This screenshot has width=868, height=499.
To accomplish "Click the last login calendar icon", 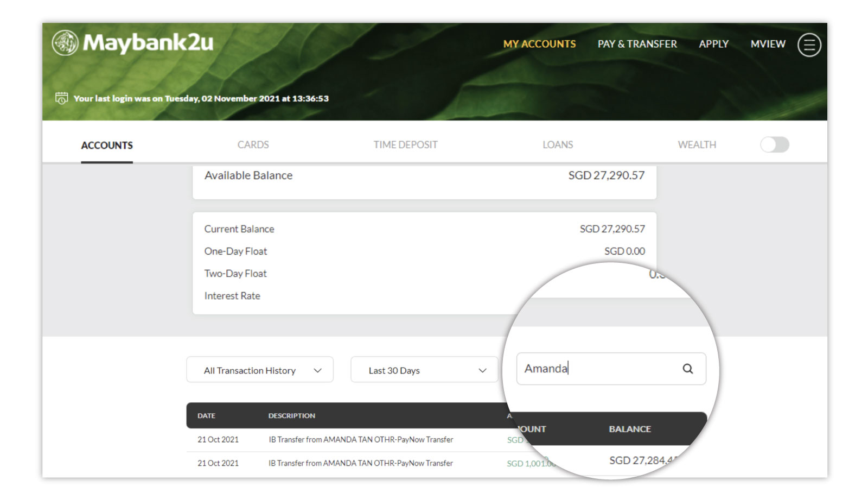I will click(x=62, y=98).
